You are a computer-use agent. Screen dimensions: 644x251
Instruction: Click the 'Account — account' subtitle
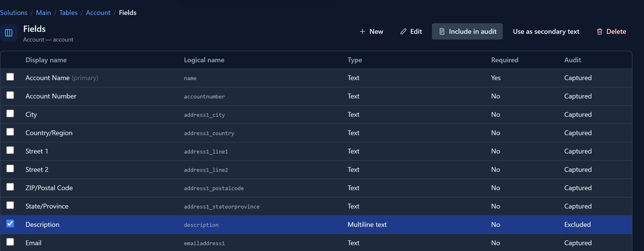coord(48,40)
